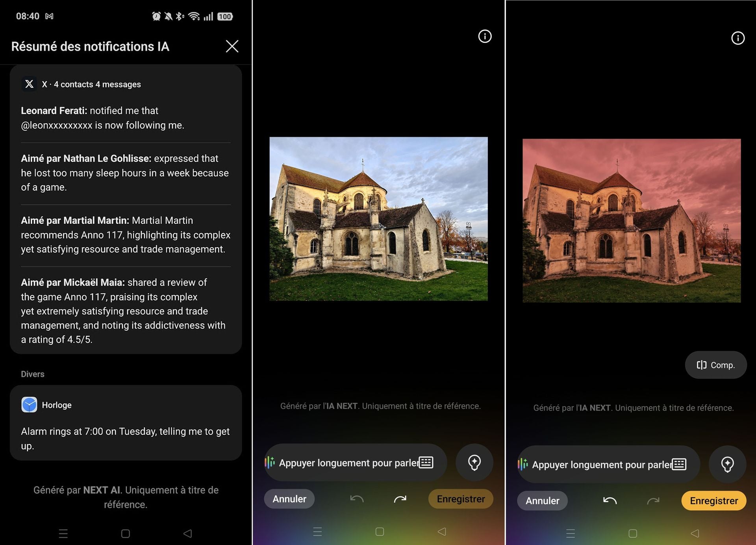Tap the redo arrow on middle screen

click(x=400, y=499)
